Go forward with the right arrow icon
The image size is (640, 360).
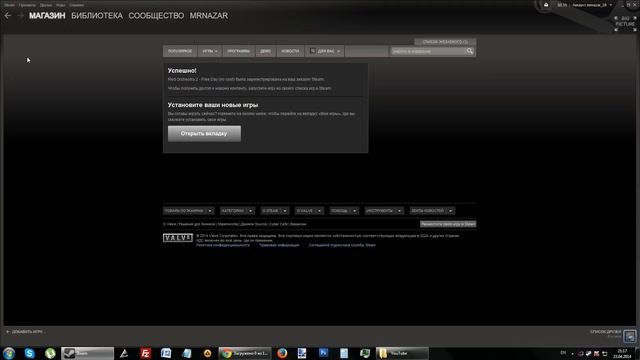(20, 16)
